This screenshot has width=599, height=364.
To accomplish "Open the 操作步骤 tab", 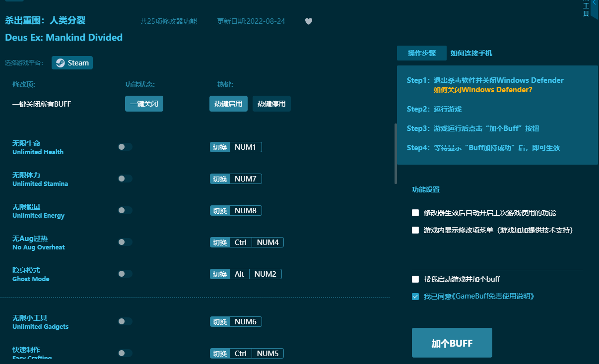I will (422, 53).
